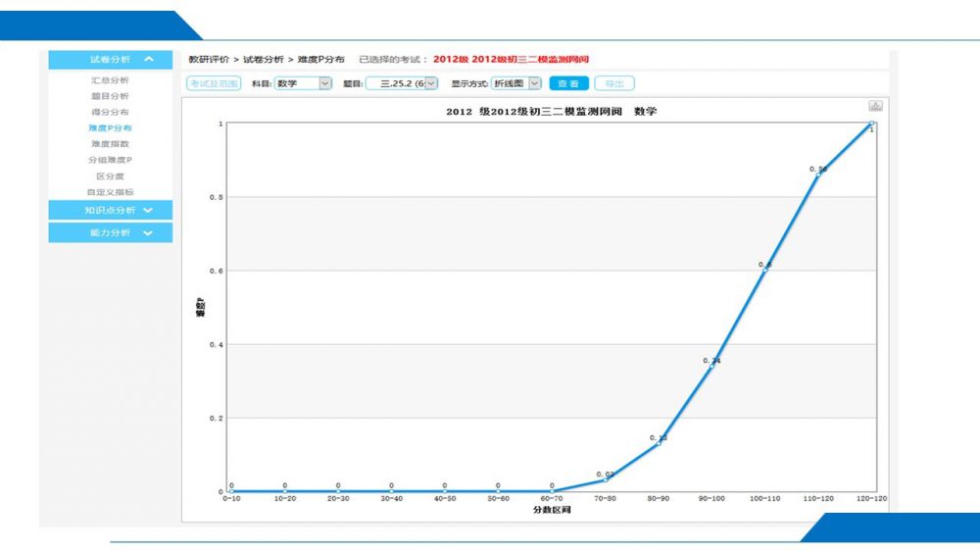Viewport: 980px width, 551px height.
Task: Go to 难度指数 in the sidebar
Action: coord(110,144)
